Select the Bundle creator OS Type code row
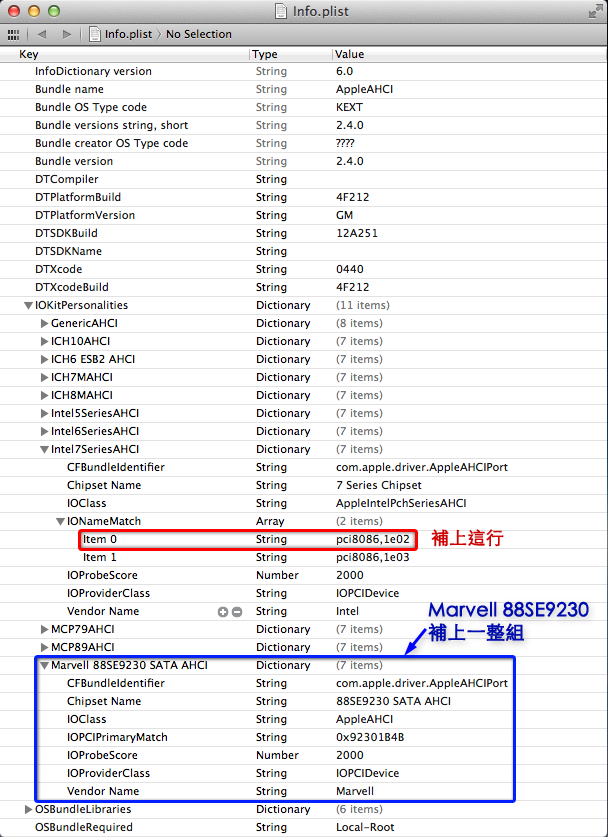This screenshot has height=837, width=608. click(304, 144)
